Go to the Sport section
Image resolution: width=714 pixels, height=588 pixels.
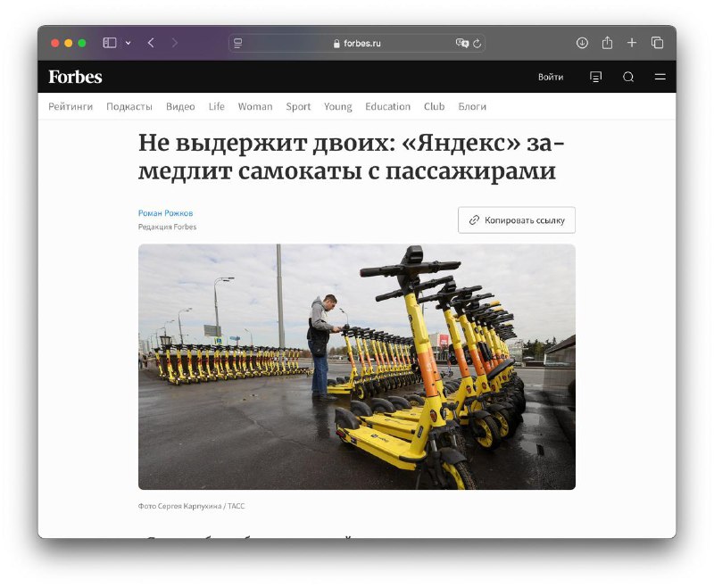(x=298, y=106)
